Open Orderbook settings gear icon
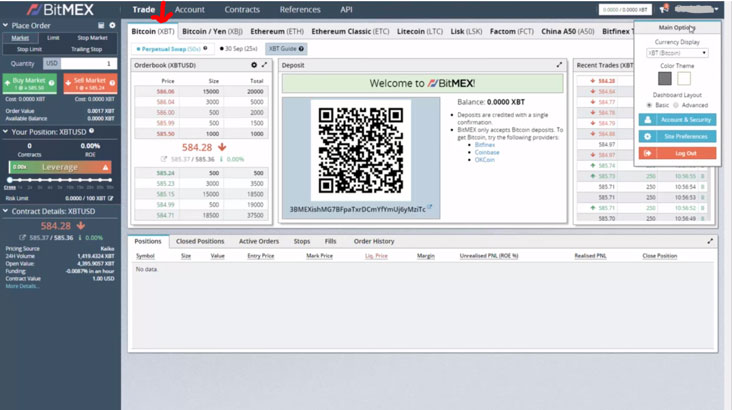Viewport: 732px width, 410px height. coord(254,65)
